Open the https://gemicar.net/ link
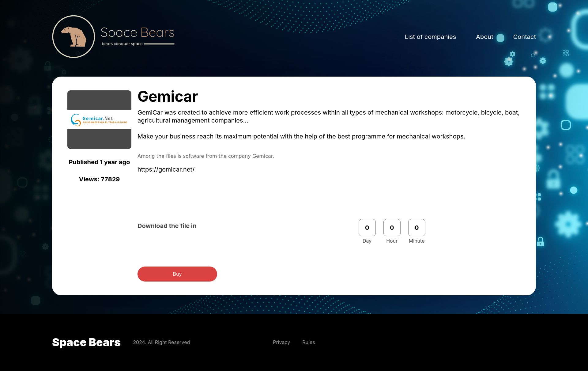This screenshot has width=588, height=371. pos(166,169)
